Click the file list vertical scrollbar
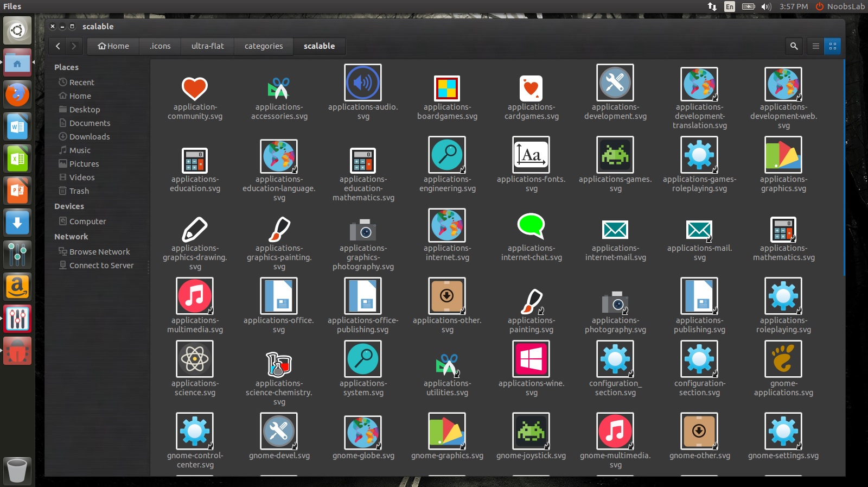868x487 pixels. tap(844, 168)
